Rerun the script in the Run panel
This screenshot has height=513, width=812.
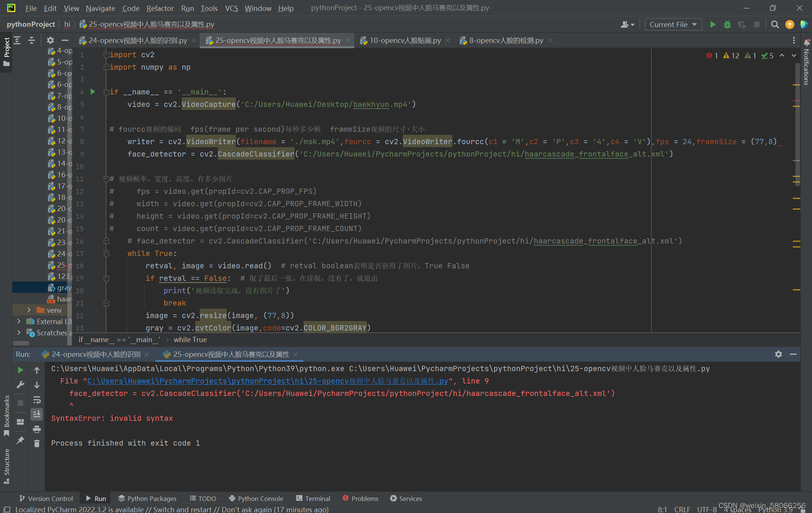coord(21,369)
